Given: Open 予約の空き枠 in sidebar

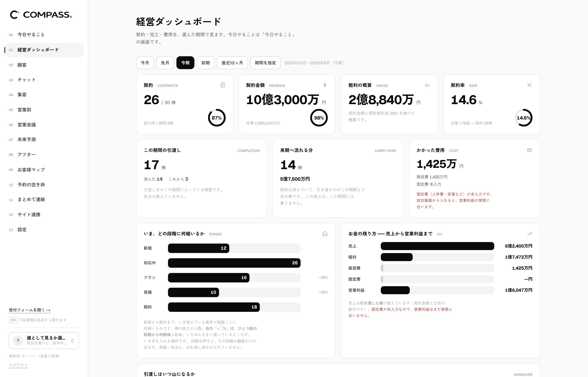Looking at the screenshot, I should click(44, 185).
